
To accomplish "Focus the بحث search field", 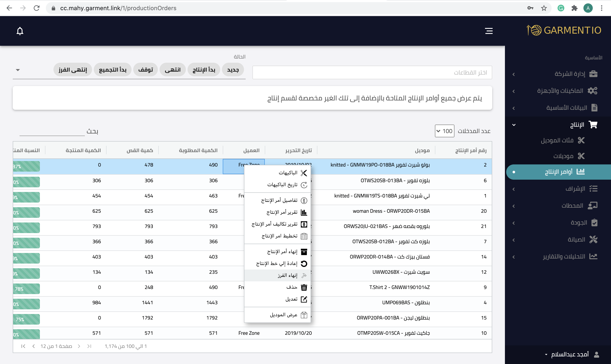I will (52, 131).
